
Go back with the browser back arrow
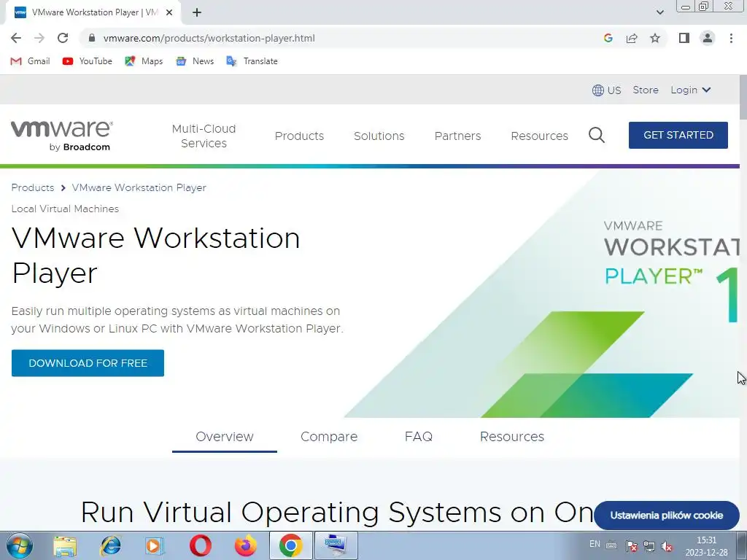[16, 38]
